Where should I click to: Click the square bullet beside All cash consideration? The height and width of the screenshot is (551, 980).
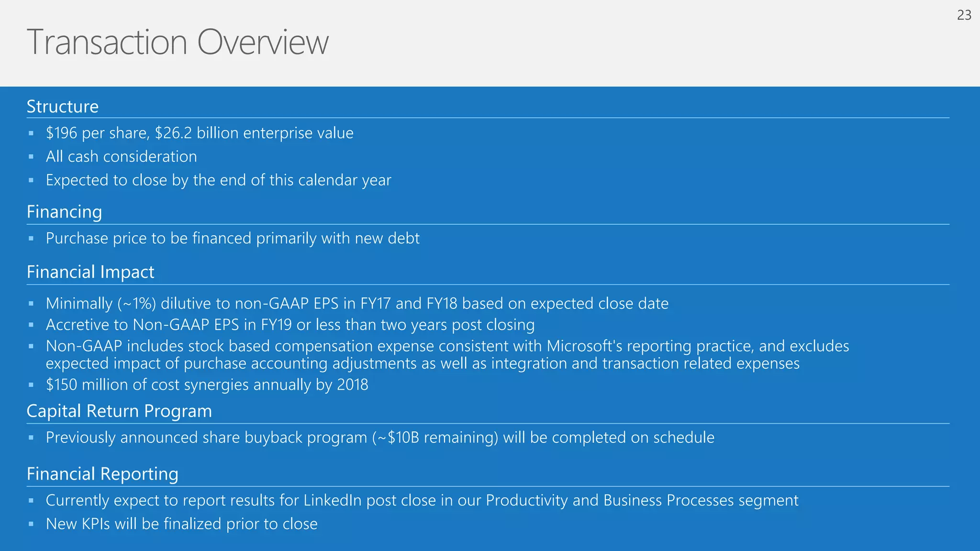31,157
